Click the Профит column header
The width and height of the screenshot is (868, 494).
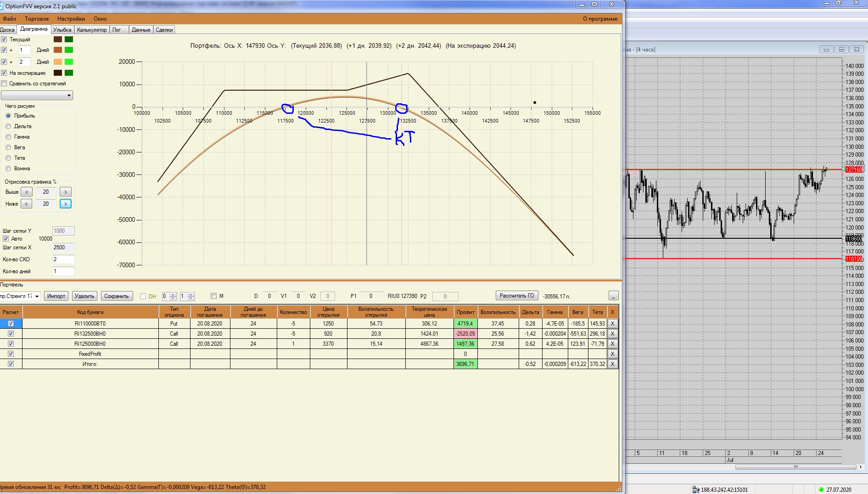465,312
